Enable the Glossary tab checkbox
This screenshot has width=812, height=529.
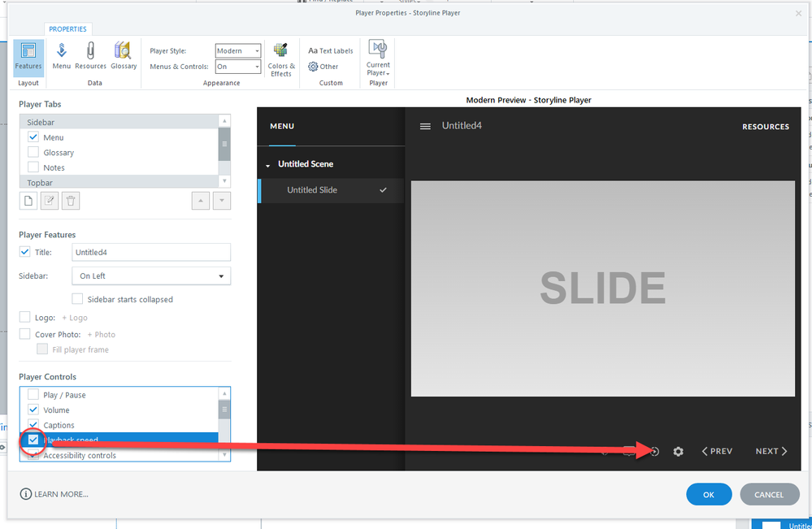click(33, 152)
